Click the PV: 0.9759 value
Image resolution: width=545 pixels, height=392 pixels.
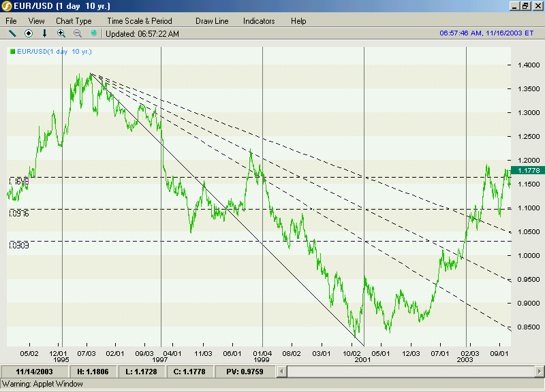click(245, 372)
